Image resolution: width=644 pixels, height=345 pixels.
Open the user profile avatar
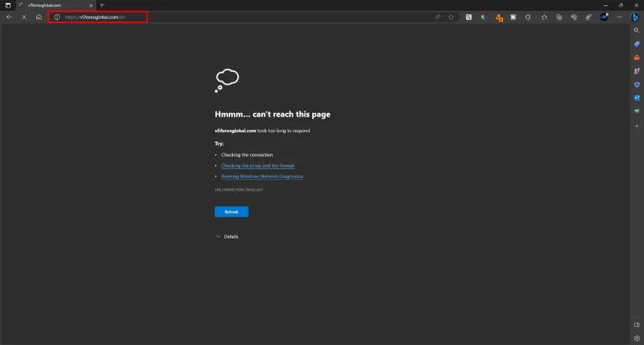click(x=604, y=17)
